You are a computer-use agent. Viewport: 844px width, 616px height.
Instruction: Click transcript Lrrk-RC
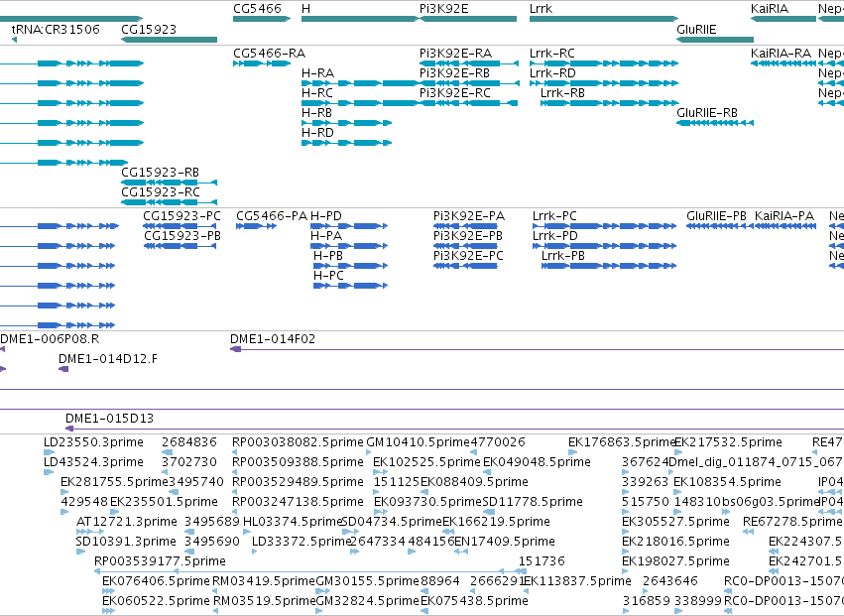pos(604,63)
